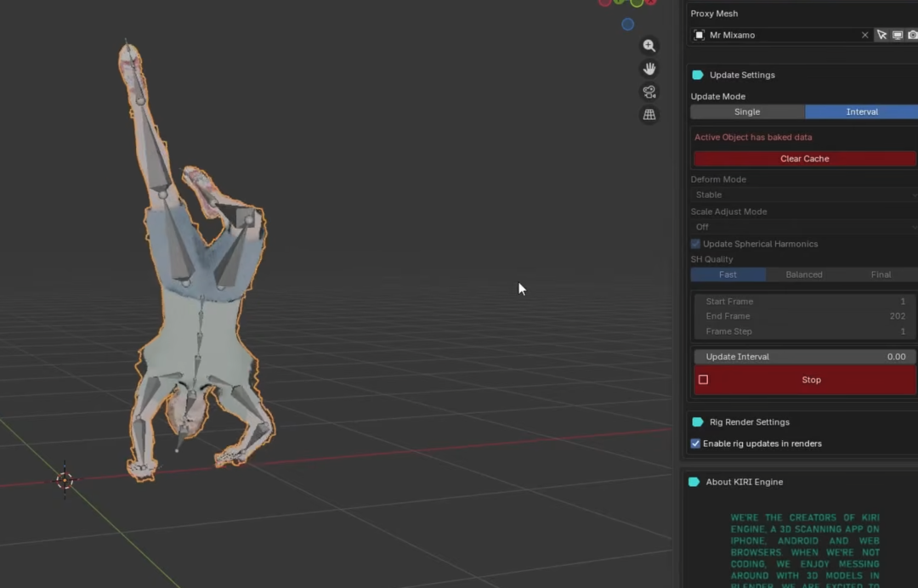The image size is (918, 588).
Task: Switch perspective/orthographic with the grid icon
Action: [649, 115]
